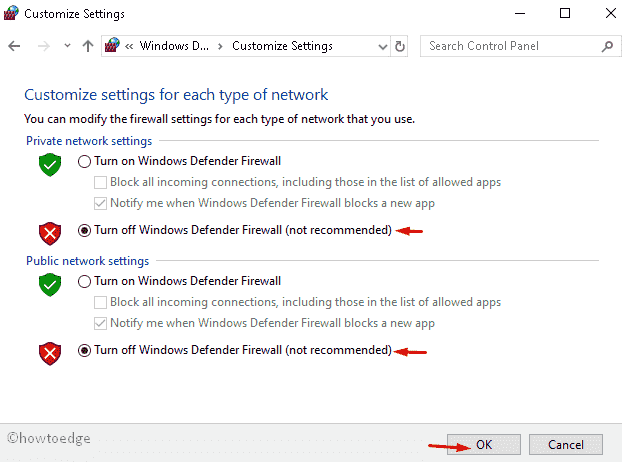This screenshot has width=622, height=462.
Task: Click green shield icon in Private network
Action: (x=50, y=165)
